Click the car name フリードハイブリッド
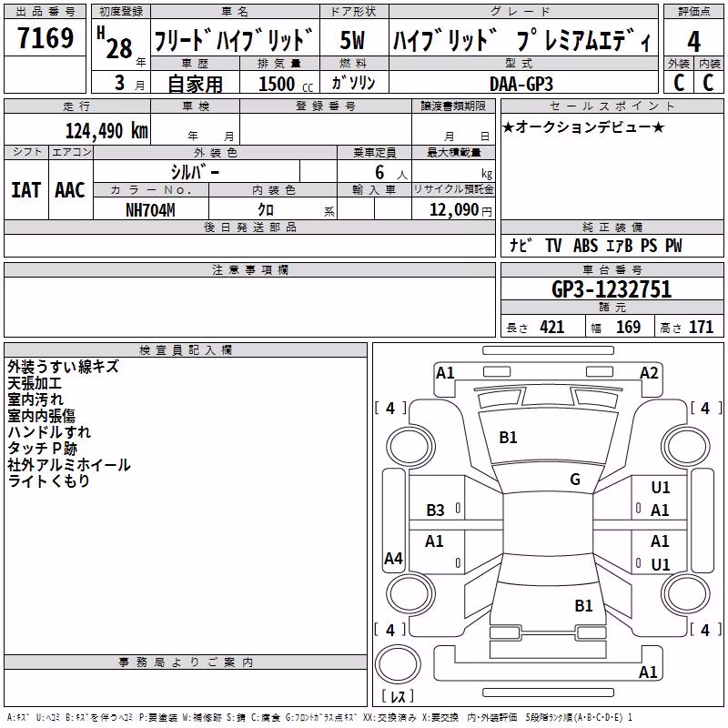Image resolution: width=728 pixels, height=728 pixels. point(234,39)
